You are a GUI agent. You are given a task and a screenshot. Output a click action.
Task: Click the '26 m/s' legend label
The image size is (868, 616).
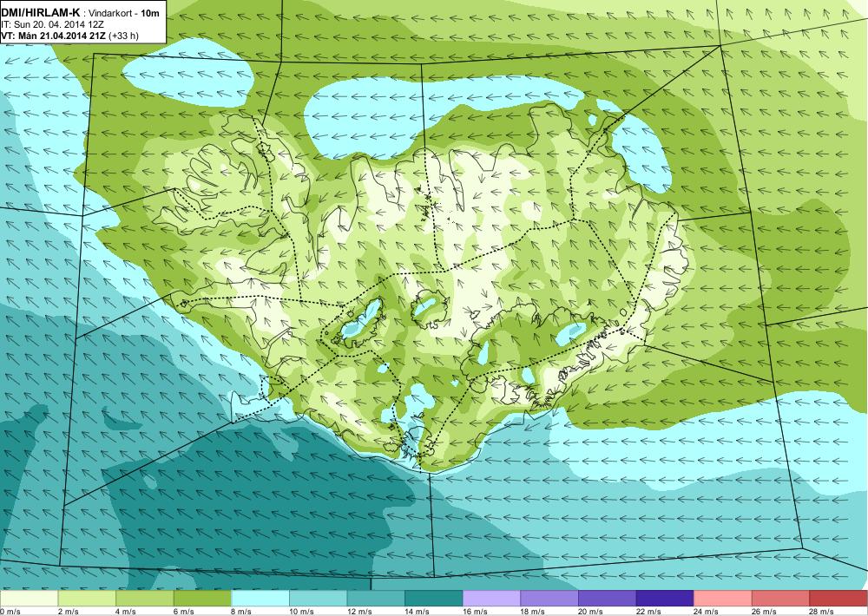pos(764,612)
